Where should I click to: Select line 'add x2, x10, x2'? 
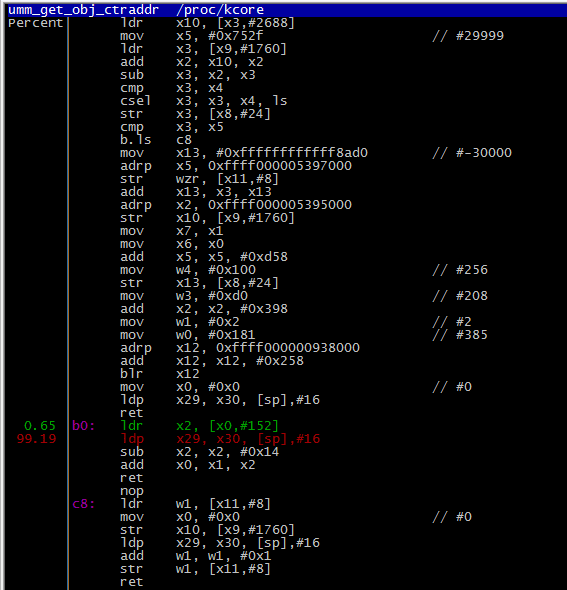[192, 62]
